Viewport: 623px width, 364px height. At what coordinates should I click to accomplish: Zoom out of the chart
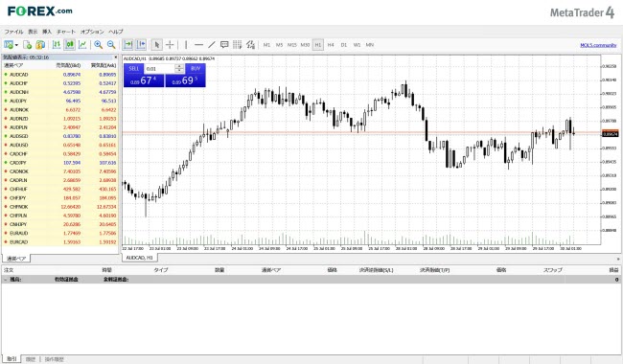pos(111,45)
